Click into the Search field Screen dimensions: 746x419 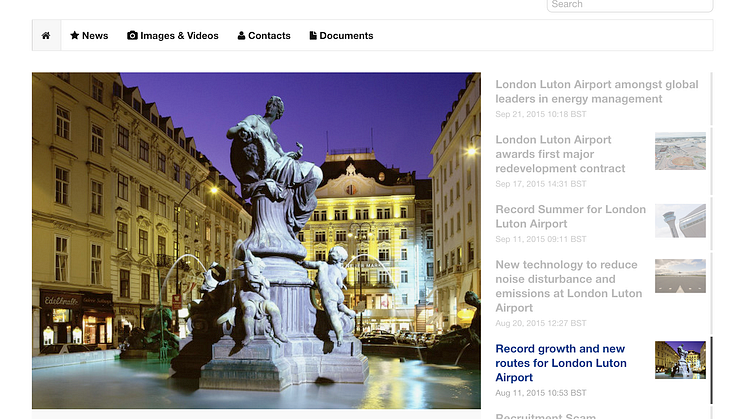coord(629,5)
